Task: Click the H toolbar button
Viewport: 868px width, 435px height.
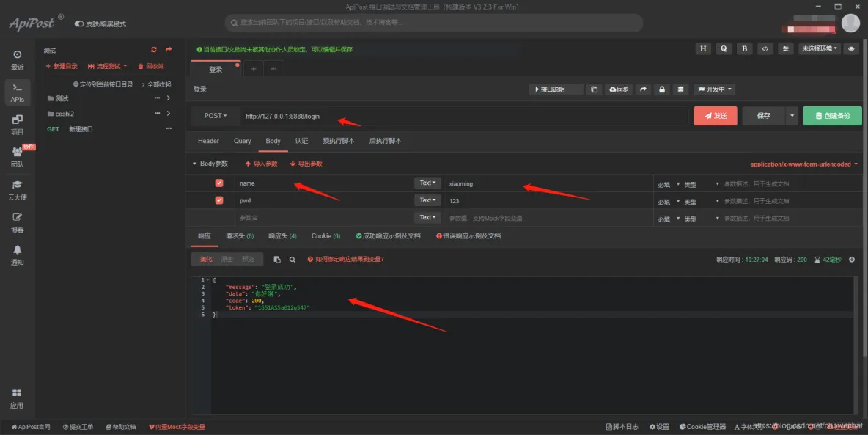Action: (x=703, y=48)
